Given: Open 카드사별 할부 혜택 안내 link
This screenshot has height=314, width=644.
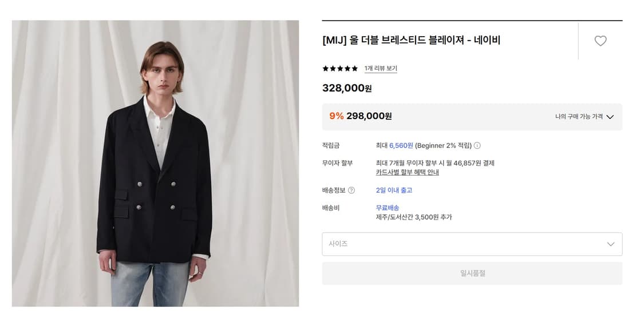Looking at the screenshot, I should [408, 172].
